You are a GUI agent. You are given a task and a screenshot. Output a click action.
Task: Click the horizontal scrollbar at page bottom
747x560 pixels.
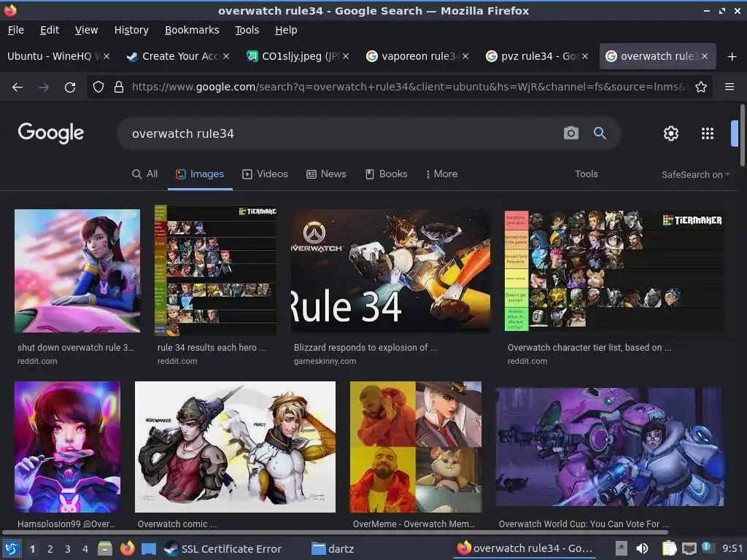[x=335, y=532]
